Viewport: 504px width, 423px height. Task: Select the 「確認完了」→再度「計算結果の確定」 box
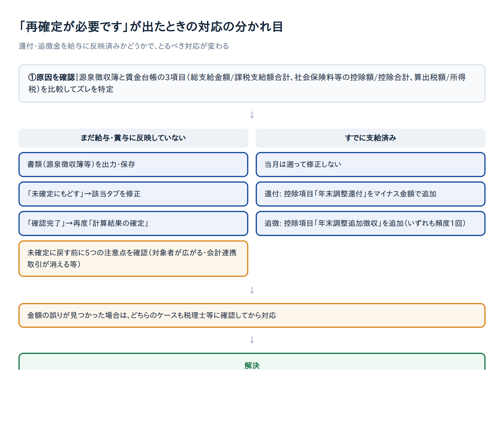point(133,223)
